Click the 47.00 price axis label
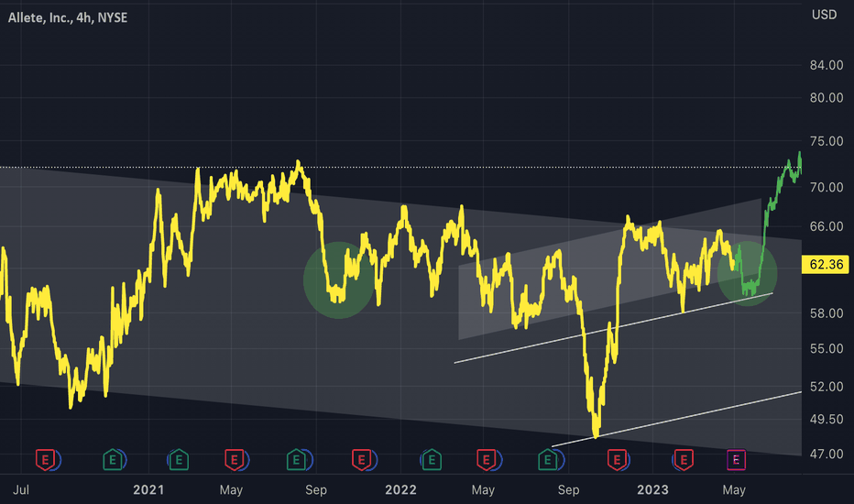 pyautogui.click(x=827, y=454)
